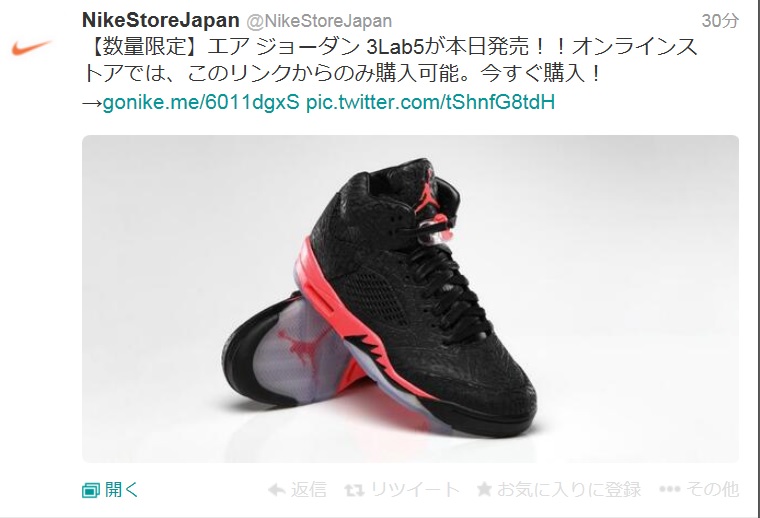Follow the gonike.me/6011dgxS link
The image size is (760, 518).
[x=201, y=102]
